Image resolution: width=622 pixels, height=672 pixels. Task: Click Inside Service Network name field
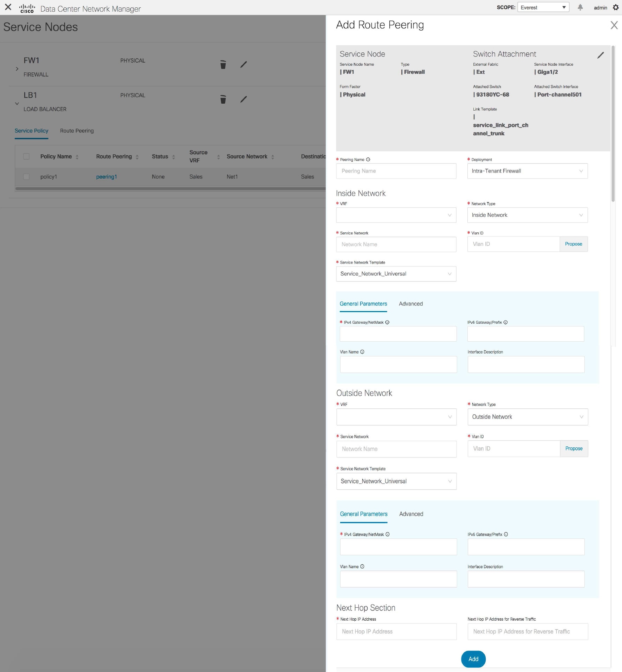[x=396, y=244]
